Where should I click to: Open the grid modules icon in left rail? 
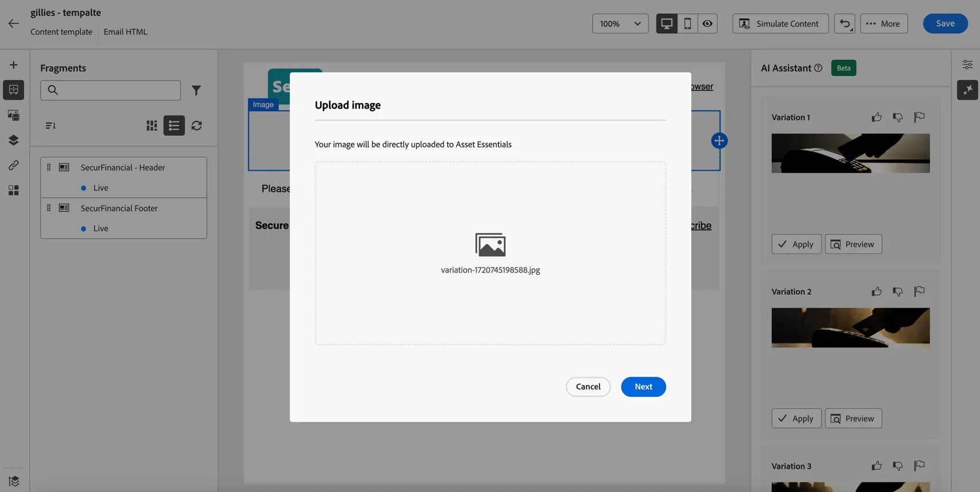tap(14, 190)
